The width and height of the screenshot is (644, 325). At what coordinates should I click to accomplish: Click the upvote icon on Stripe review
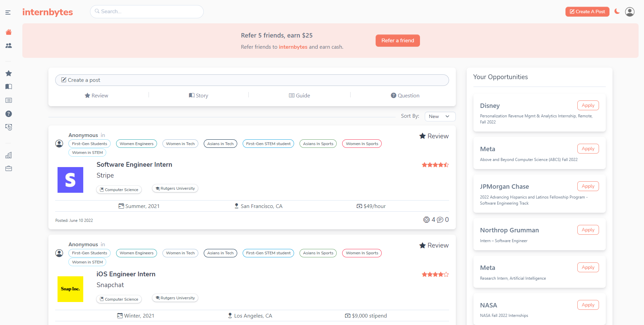pos(426,220)
